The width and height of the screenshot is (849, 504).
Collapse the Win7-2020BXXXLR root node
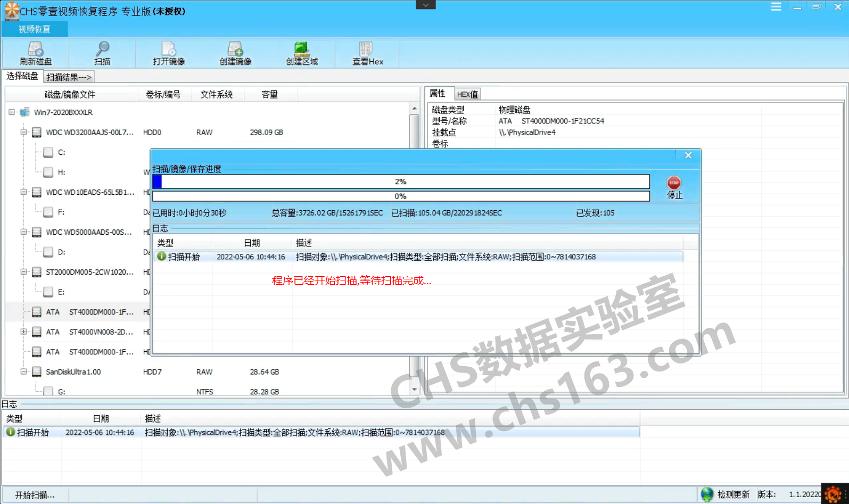tap(11, 112)
